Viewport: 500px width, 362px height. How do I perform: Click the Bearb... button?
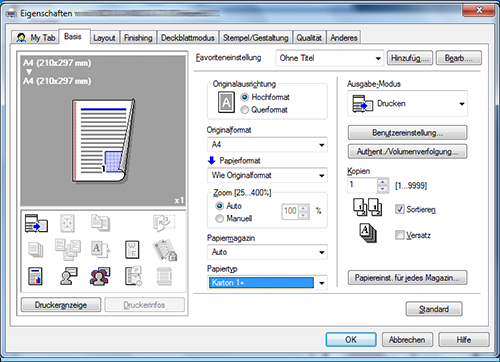(x=459, y=58)
